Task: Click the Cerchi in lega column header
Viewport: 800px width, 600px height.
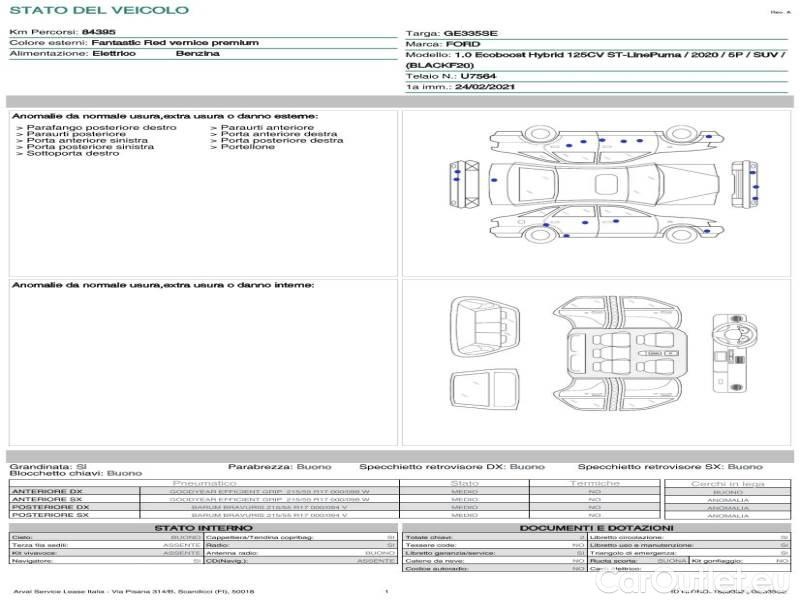Action: point(727,483)
